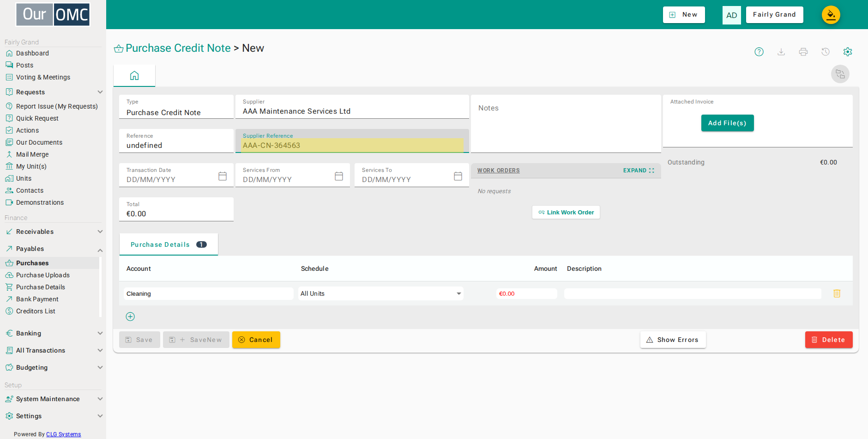
Task: Click the grey translate icon at top right
Action: coord(840,74)
